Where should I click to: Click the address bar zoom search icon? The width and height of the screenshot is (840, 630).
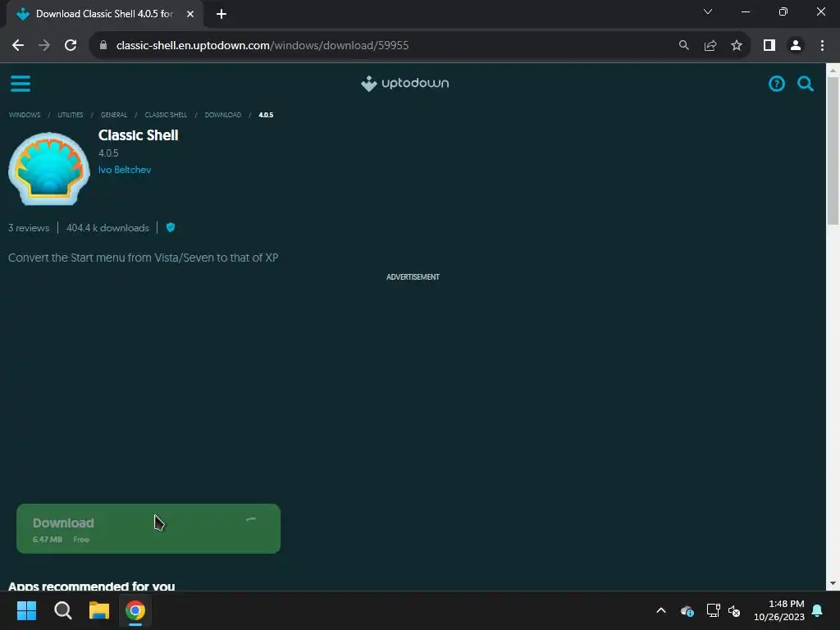[x=683, y=46]
